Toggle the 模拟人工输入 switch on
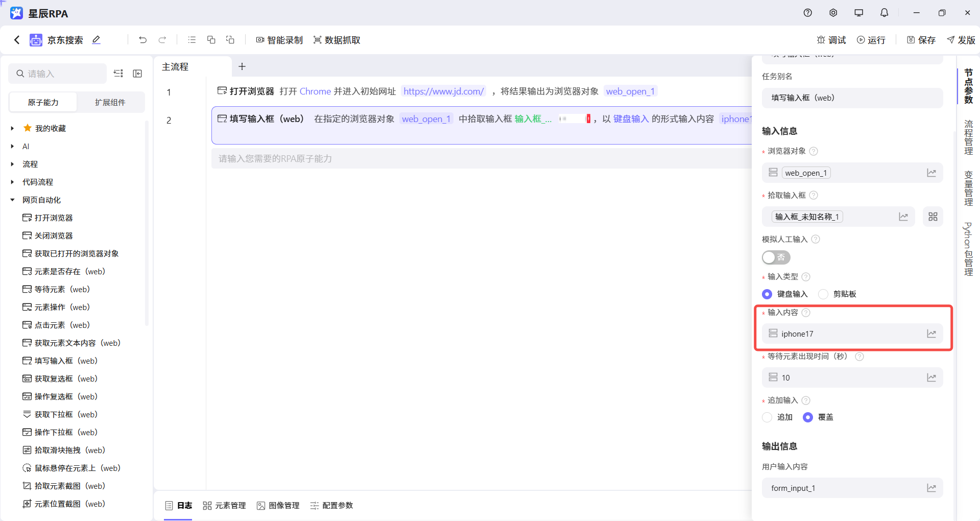Screen dimensions: 980x521 pos(776,257)
